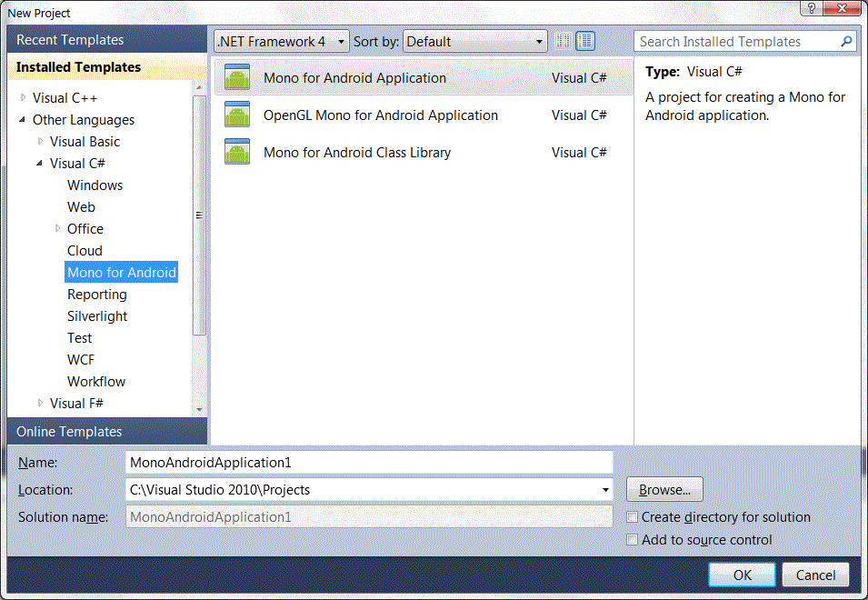
Task: Switch to Online Templates section
Action: (69, 431)
